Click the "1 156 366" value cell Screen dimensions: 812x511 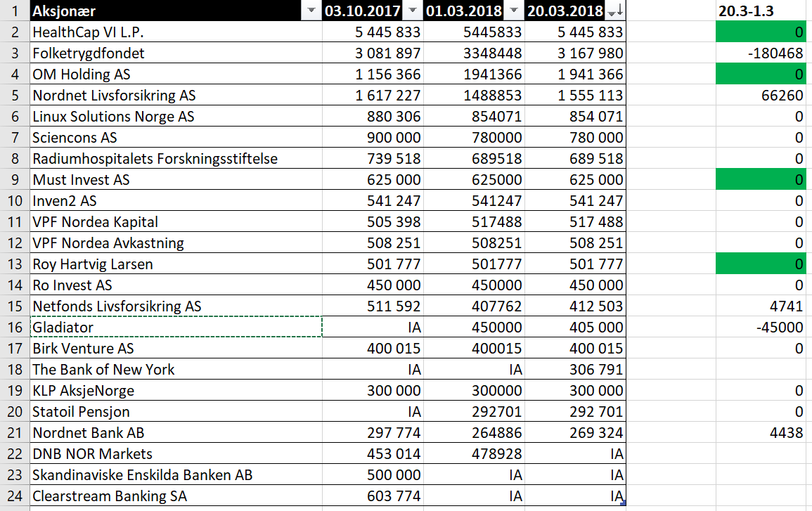click(373, 74)
